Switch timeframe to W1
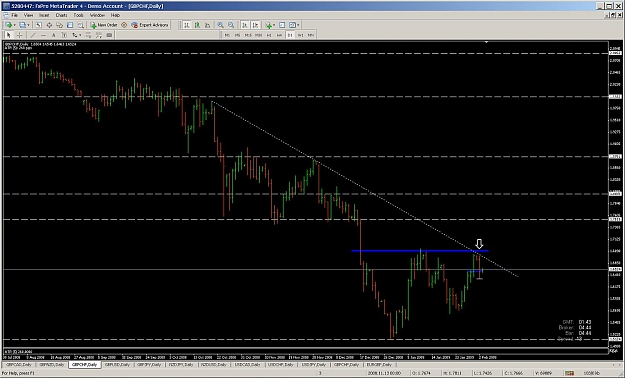The width and height of the screenshot is (625, 378). coord(301,35)
